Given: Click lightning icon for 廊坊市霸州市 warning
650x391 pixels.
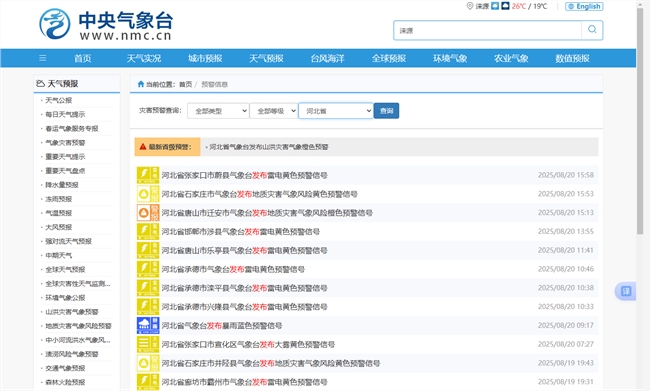Looking at the screenshot, I should tap(148, 382).
